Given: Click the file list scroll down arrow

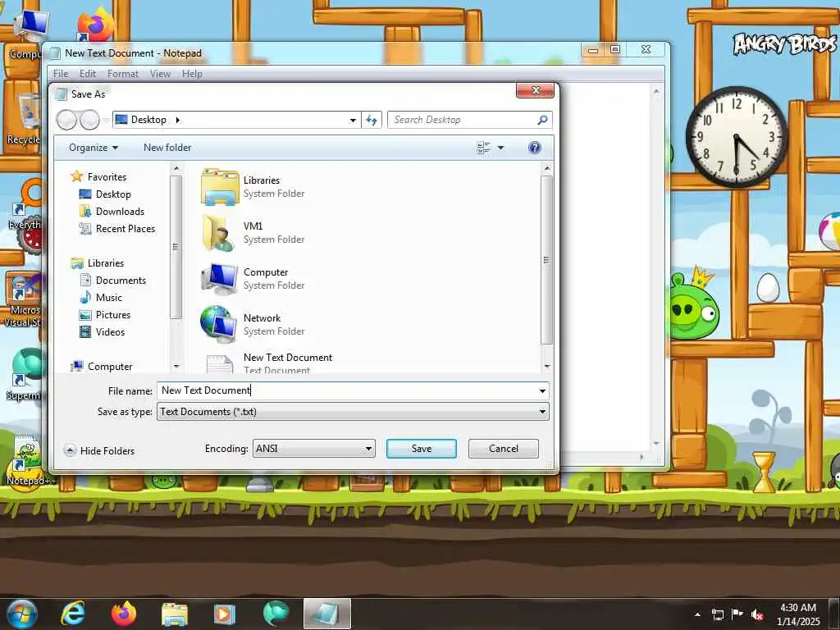Looking at the screenshot, I should pos(547,367).
